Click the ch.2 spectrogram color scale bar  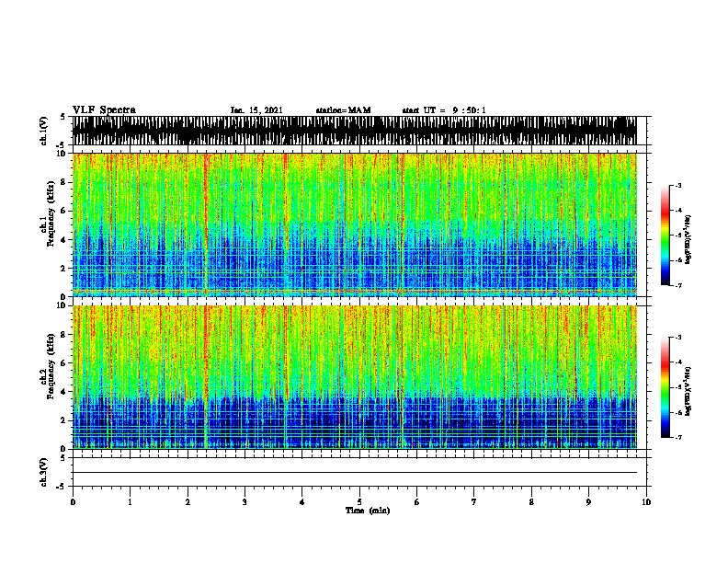tap(665, 387)
